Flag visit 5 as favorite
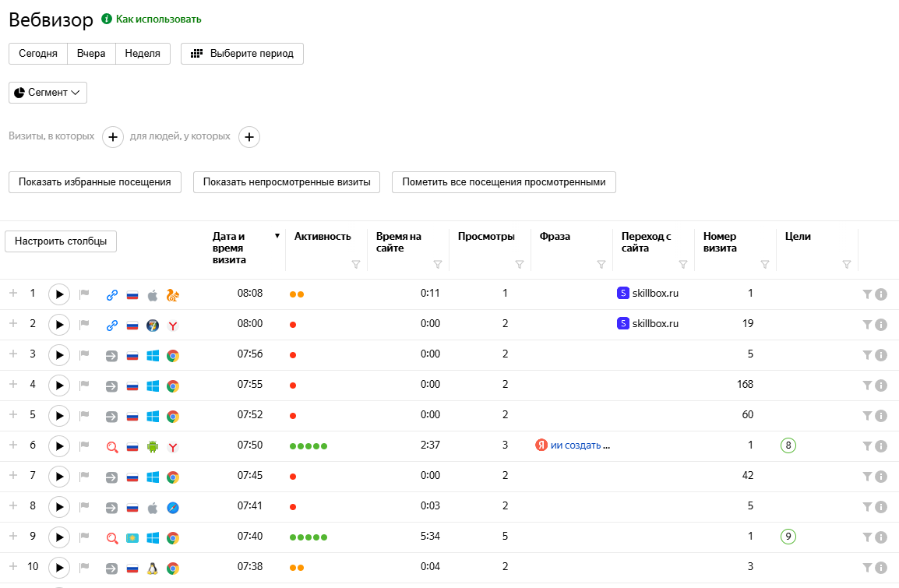This screenshot has height=588, width=899. (84, 416)
